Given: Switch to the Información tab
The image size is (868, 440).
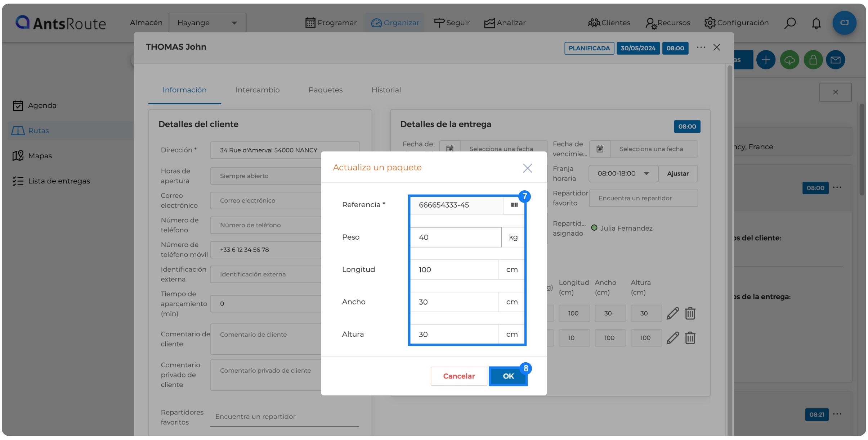Looking at the screenshot, I should (x=184, y=90).
